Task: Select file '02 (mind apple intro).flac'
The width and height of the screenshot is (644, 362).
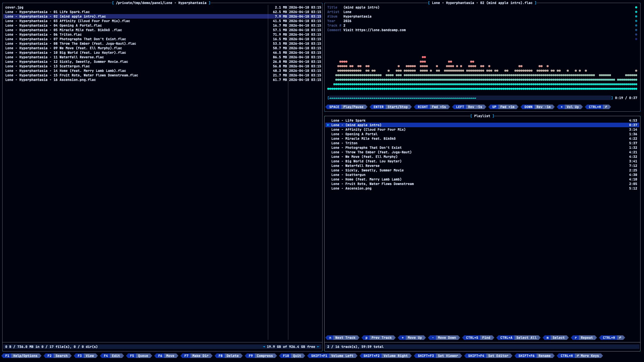Action: pyautogui.click(x=163, y=16)
